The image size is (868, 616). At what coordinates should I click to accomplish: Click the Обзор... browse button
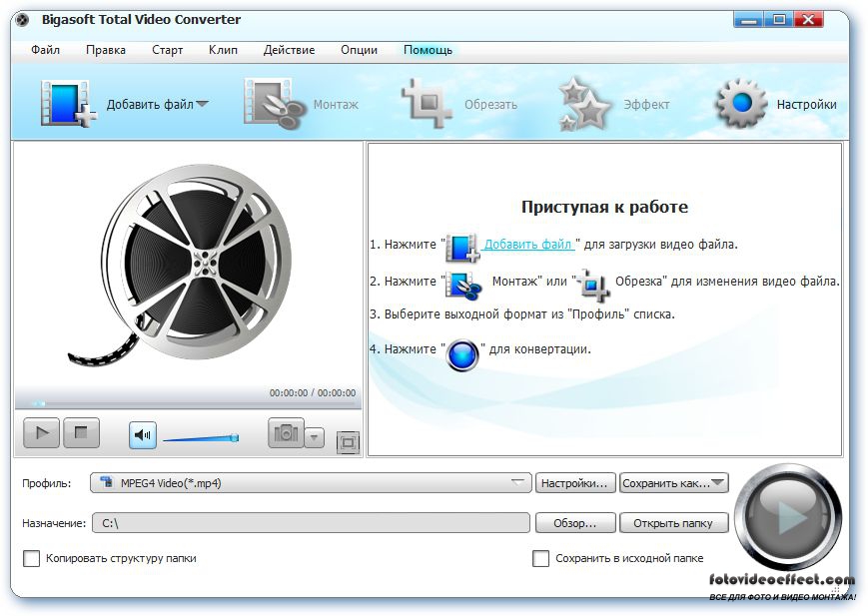click(x=575, y=523)
